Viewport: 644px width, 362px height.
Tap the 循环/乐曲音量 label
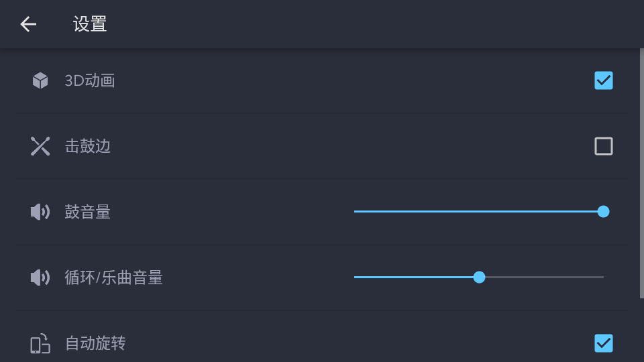point(114,278)
